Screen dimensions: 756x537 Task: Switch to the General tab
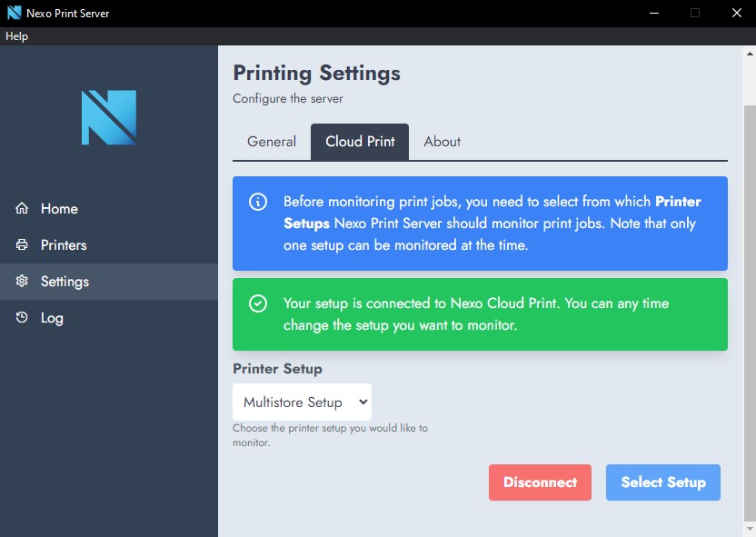coord(272,142)
